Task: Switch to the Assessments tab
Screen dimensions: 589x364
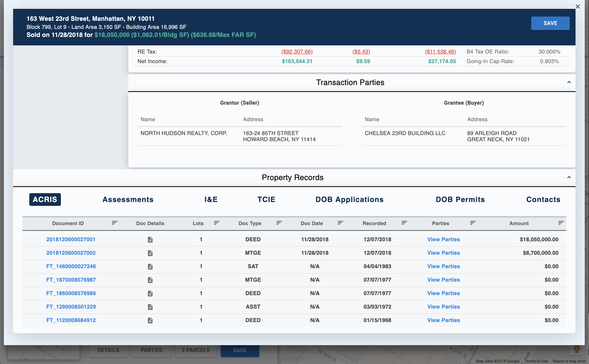Action: 128,199
